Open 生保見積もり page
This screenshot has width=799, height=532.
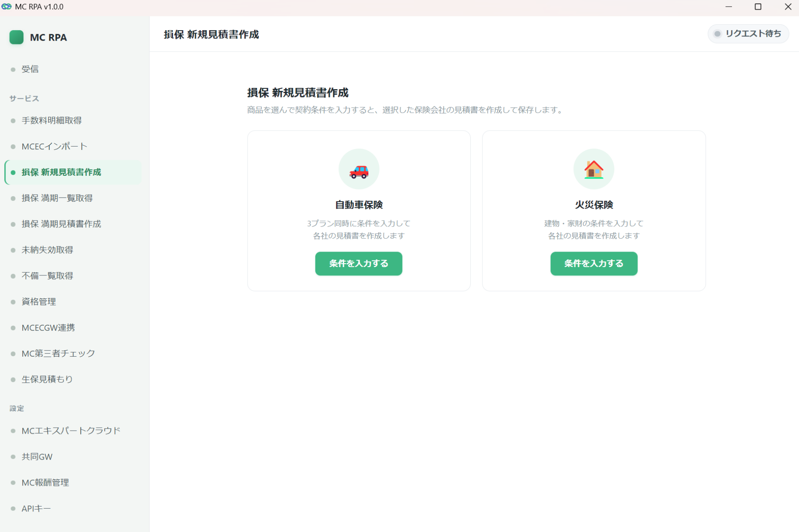(73, 379)
